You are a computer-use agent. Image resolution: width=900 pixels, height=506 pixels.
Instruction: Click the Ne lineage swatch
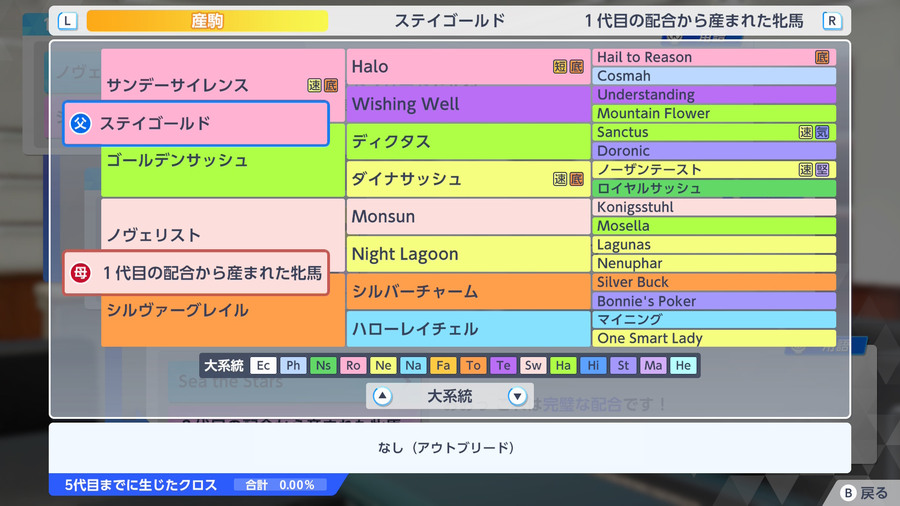pyautogui.click(x=383, y=365)
